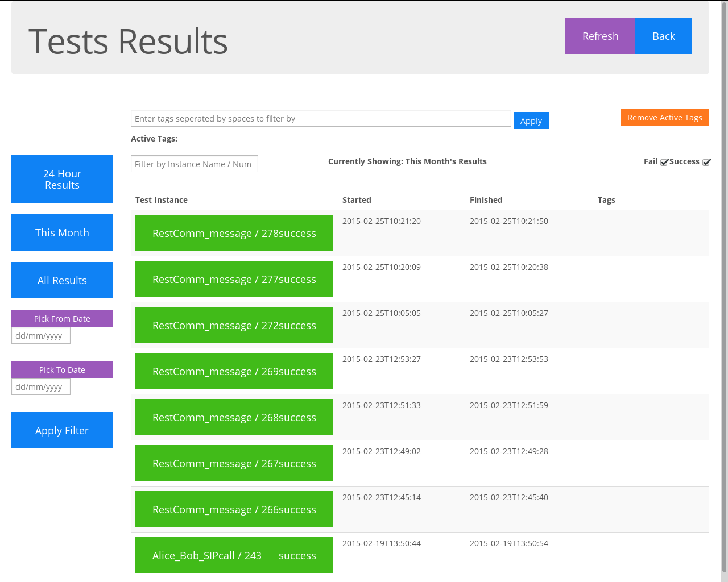This screenshot has width=728, height=582.
Task: Select finish time 2015-02-23T12:51:59
Action: coord(509,405)
